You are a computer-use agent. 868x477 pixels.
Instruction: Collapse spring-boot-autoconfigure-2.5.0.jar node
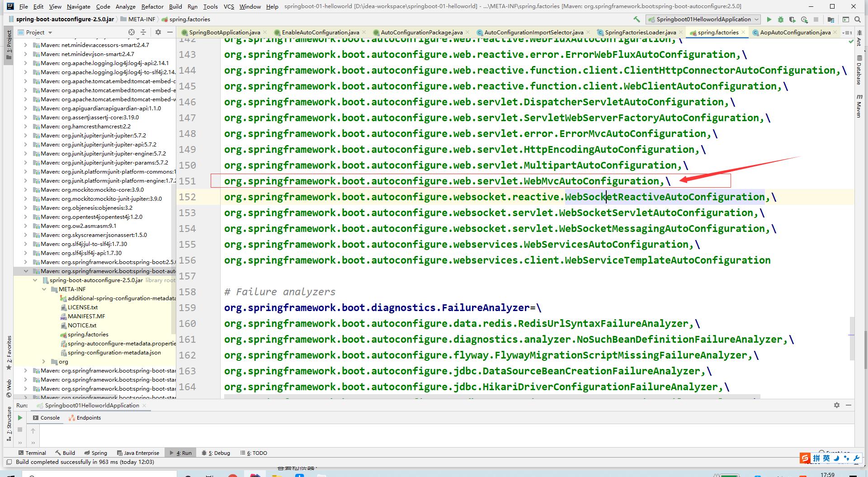tap(35, 280)
